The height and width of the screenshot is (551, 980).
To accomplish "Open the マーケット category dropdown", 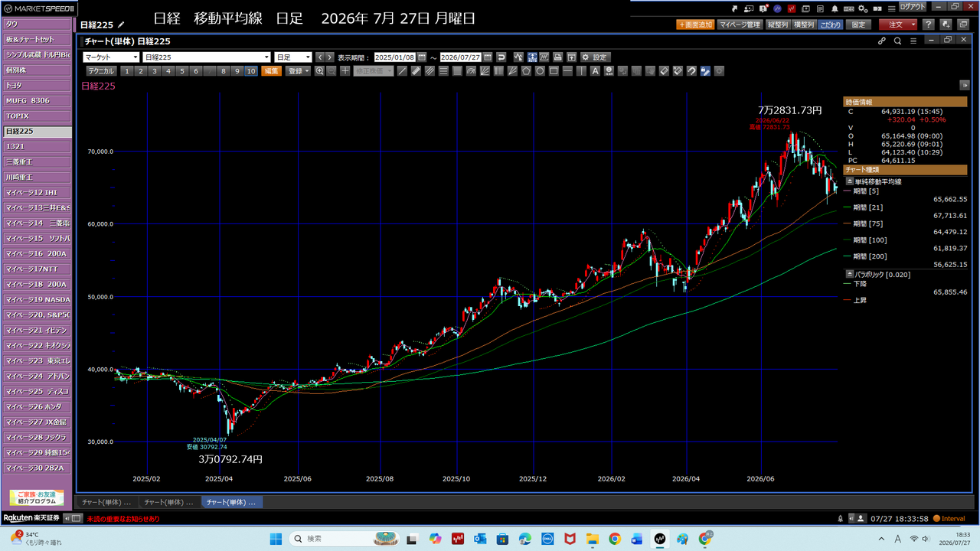I will (x=111, y=57).
